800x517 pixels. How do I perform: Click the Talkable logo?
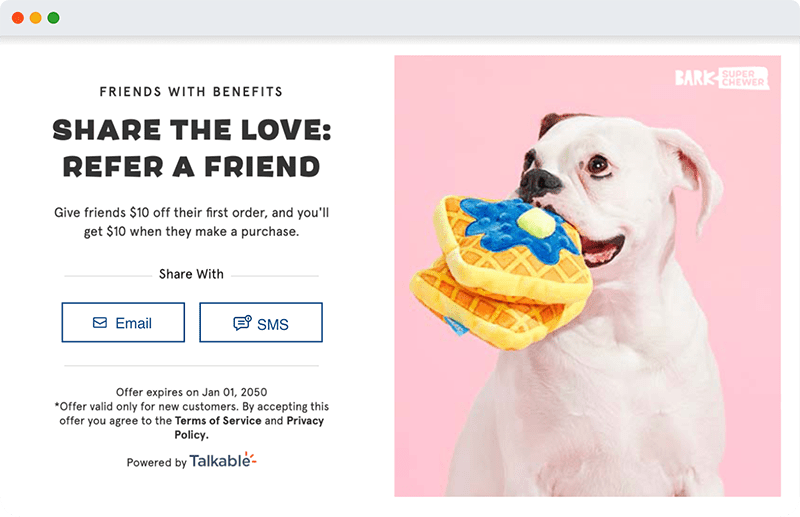pos(223,460)
